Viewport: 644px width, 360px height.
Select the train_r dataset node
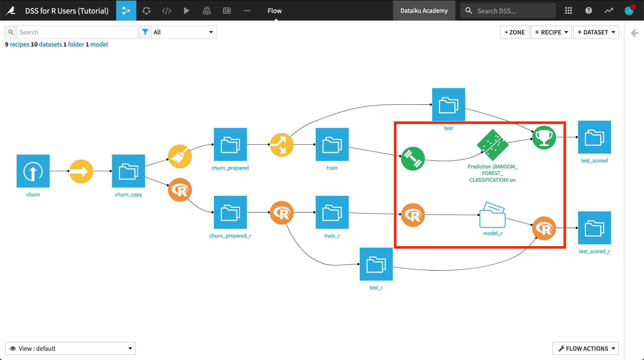pyautogui.click(x=332, y=212)
